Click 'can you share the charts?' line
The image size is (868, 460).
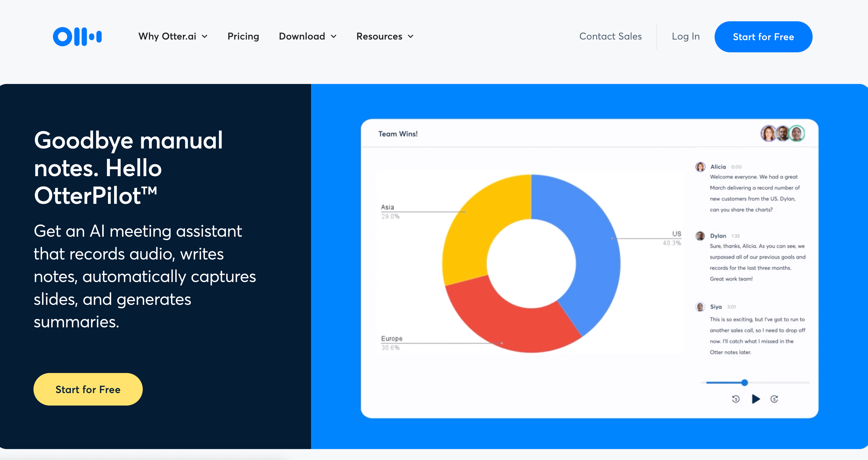click(741, 210)
